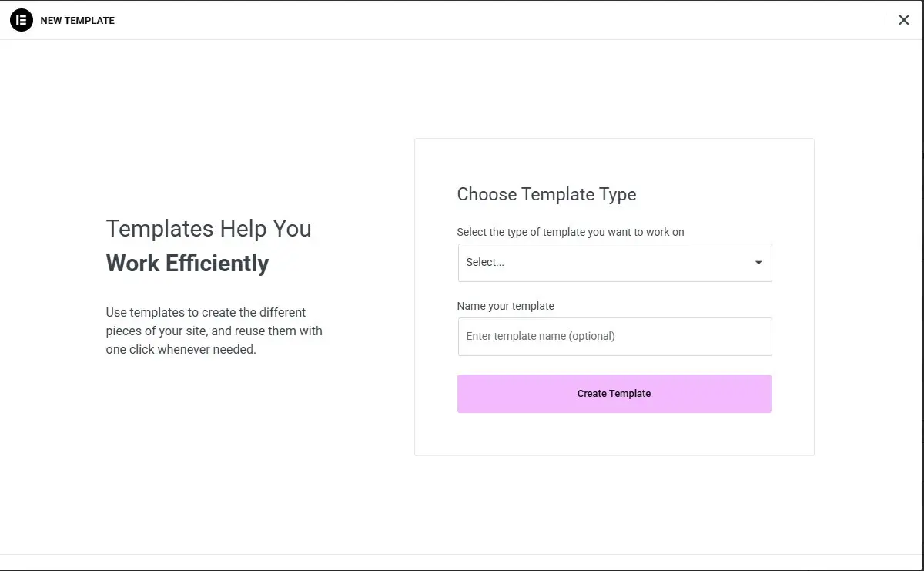Click the bold 'Work Efficiently' text
This screenshot has height=571, width=924.
(x=187, y=264)
